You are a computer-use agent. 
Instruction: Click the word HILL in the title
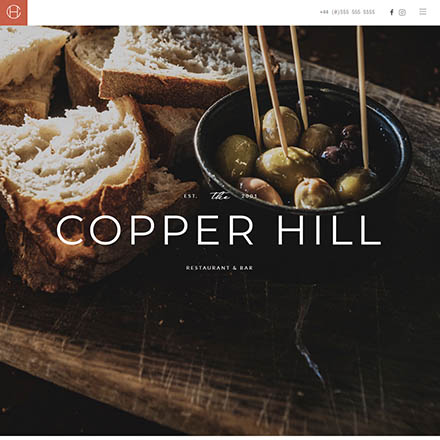pos(329,230)
